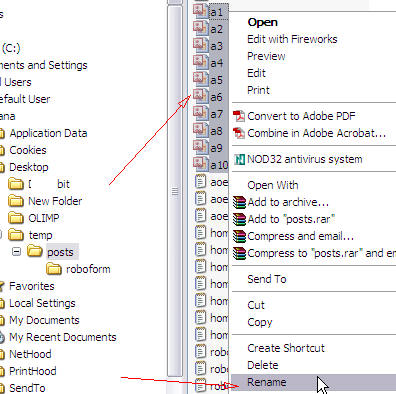Viewport: 396px width, 394px height.
Task: Choose NOD32 antivirus system
Action: pyautogui.click(x=305, y=159)
